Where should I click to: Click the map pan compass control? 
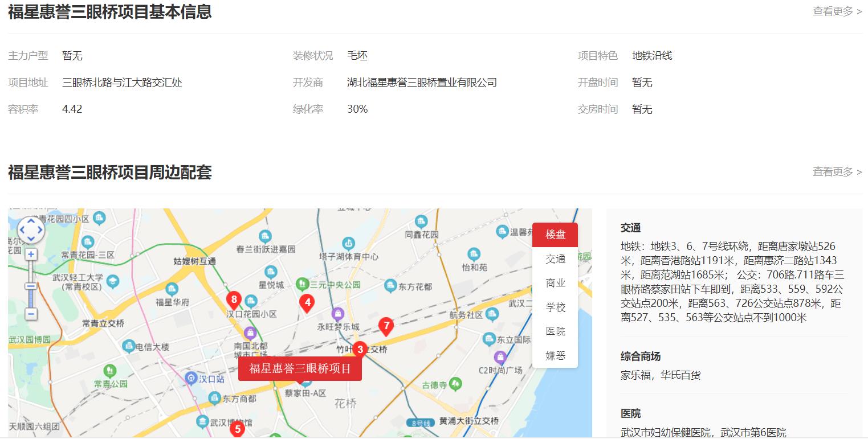pos(31,230)
